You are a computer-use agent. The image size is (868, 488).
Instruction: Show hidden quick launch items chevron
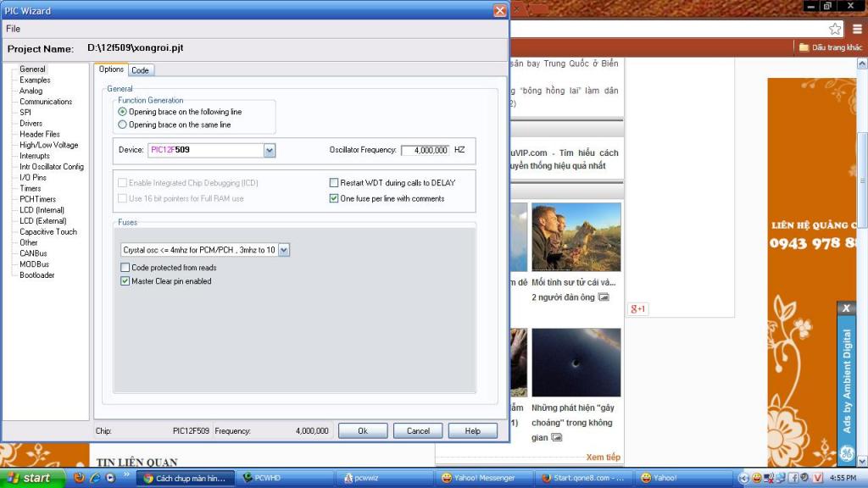coord(126,474)
